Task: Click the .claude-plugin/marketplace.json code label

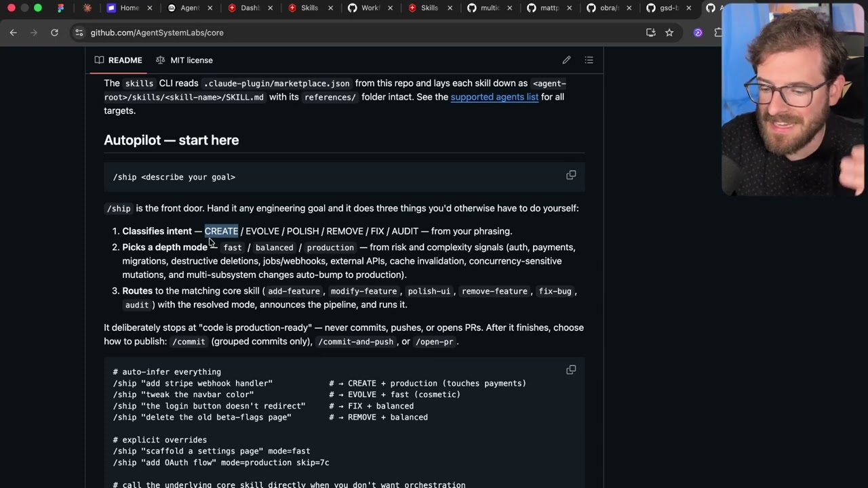Action: click(x=277, y=84)
